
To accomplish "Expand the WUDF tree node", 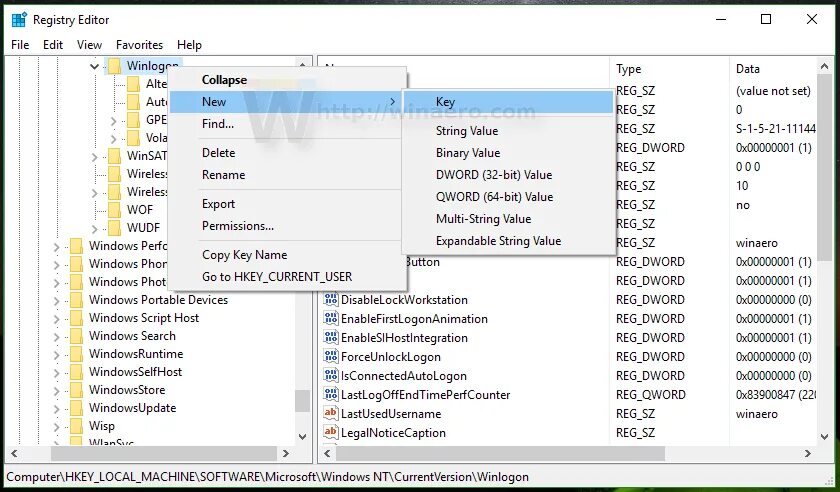I will [x=94, y=228].
